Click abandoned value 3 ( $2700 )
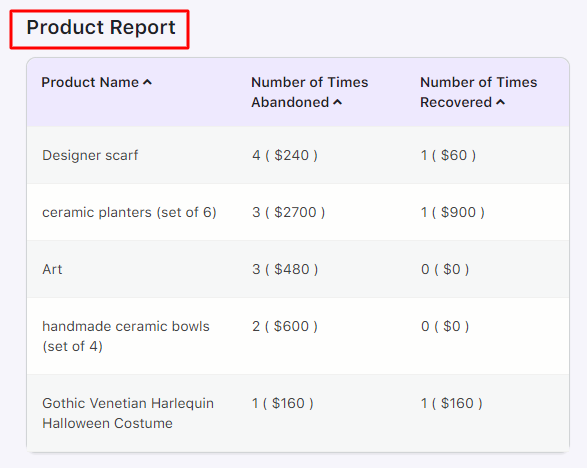This screenshot has width=587, height=468. (289, 212)
